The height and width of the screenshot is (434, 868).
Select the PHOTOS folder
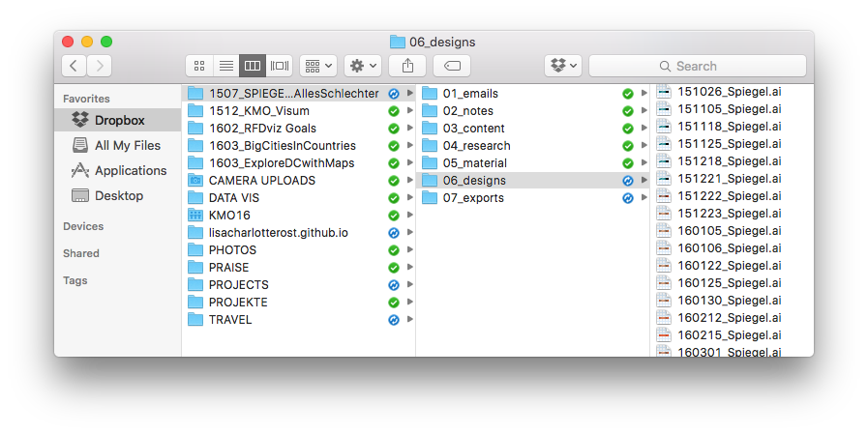[298, 250]
